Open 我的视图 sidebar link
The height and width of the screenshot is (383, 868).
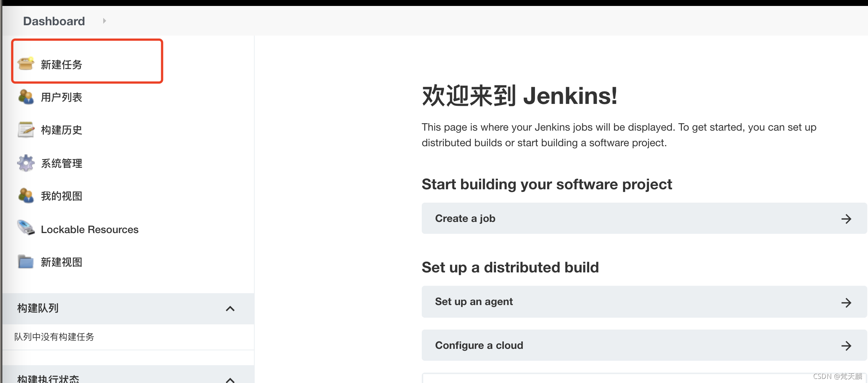[62, 196]
